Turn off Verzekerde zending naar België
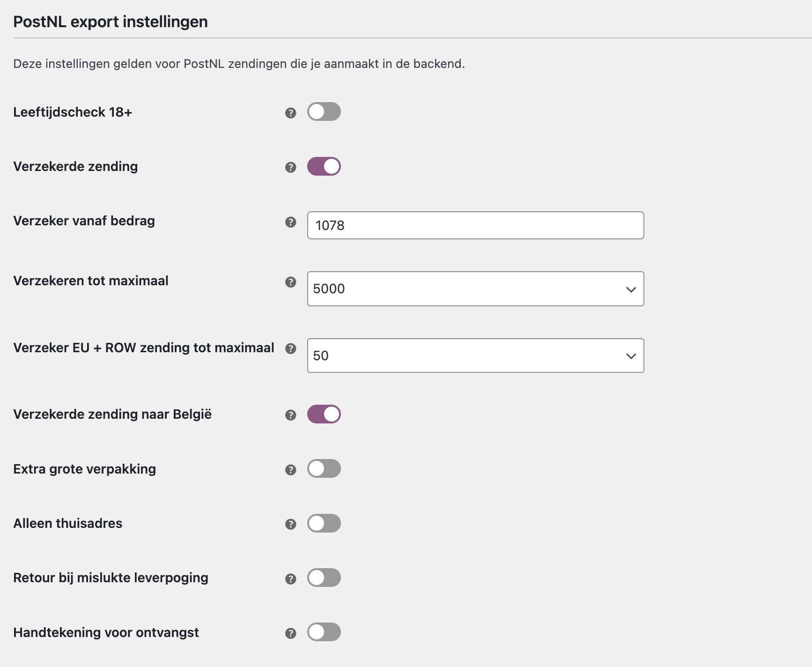This screenshot has height=667, width=812. (x=324, y=414)
